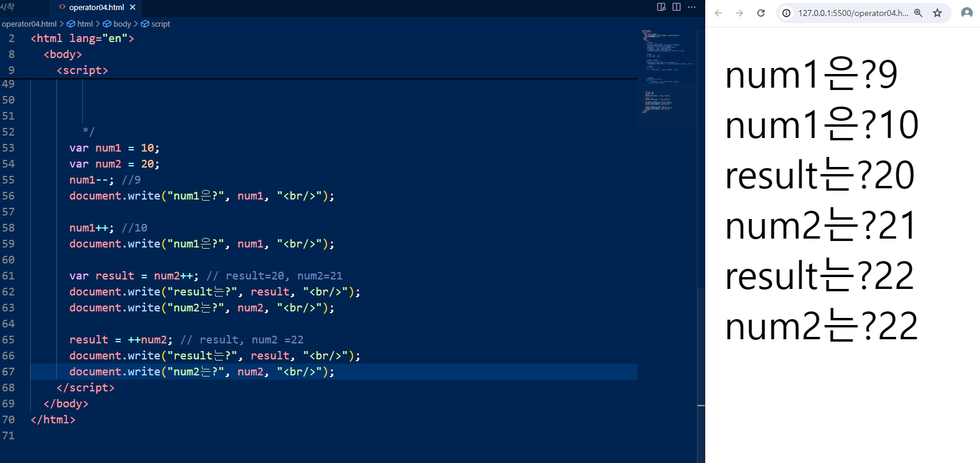Click code line 'num1++; //10'
Image resolution: width=980 pixels, height=463 pixels.
[x=108, y=228]
